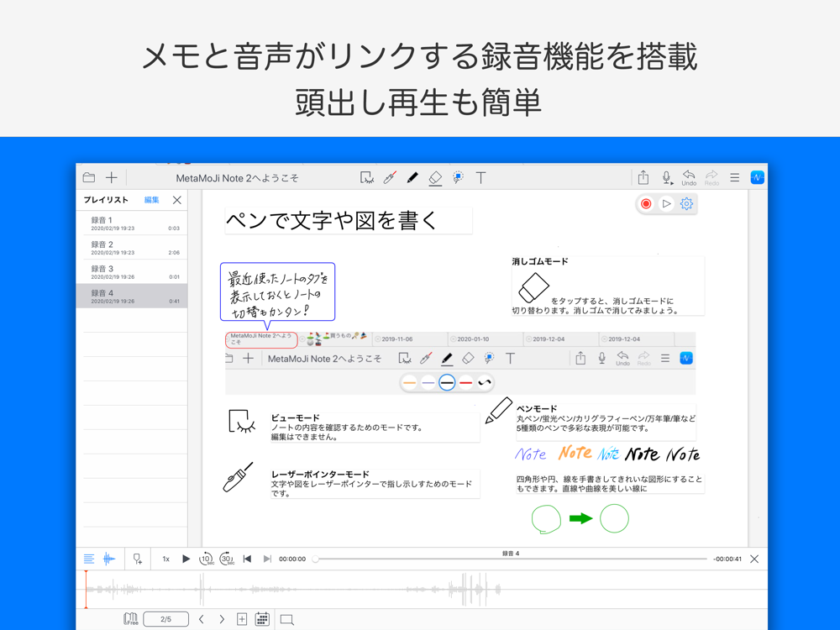The image size is (840, 630).
Task: Click the green arrow drawing in the note
Action: (580, 518)
